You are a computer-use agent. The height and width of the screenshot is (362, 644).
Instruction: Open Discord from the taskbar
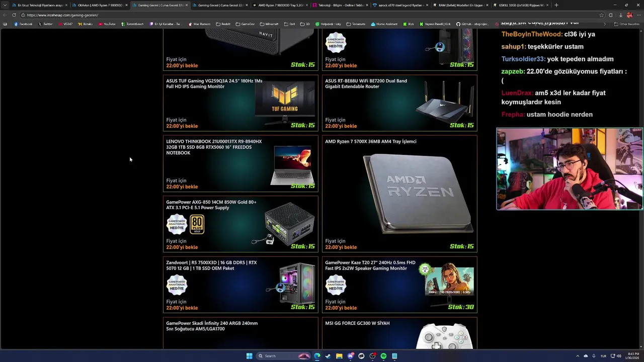click(x=350, y=356)
